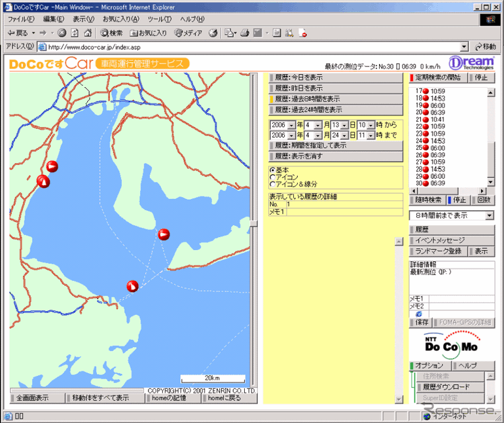Click the IE Forward arrow toolbar button
The image size is (504, 423).
[x=44, y=33]
